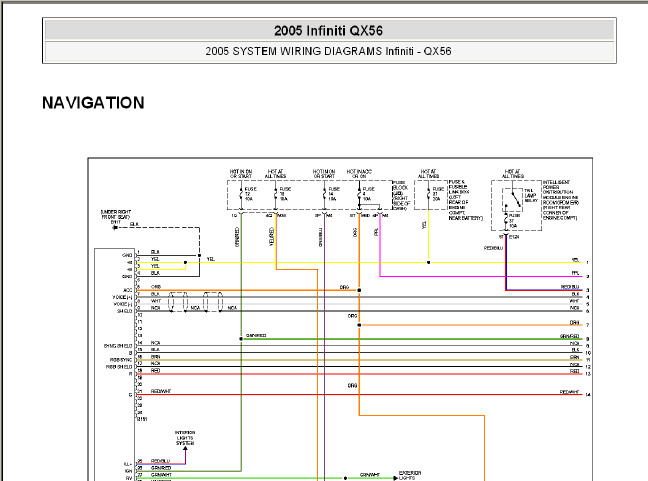This screenshot has height=481, width=648.
Task: Click the 'EXTERIOR LIGHTS' label
Action: click(x=410, y=475)
